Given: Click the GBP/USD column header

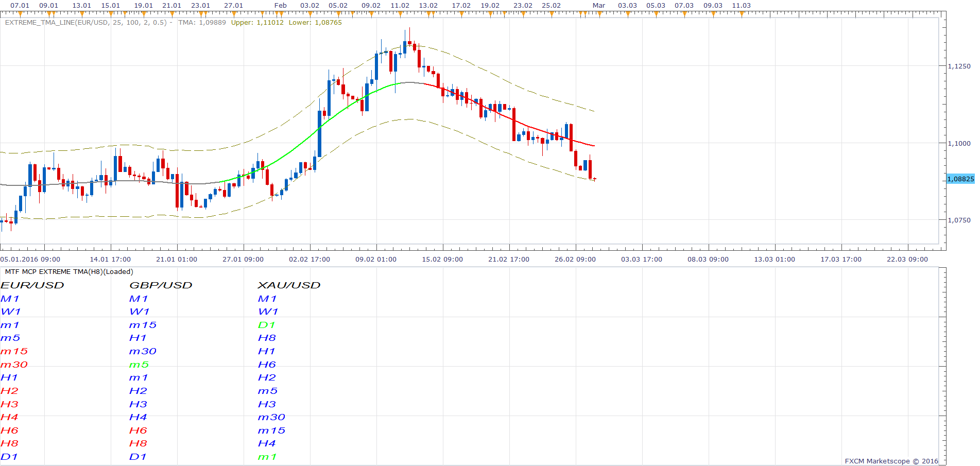Looking at the screenshot, I should [161, 285].
